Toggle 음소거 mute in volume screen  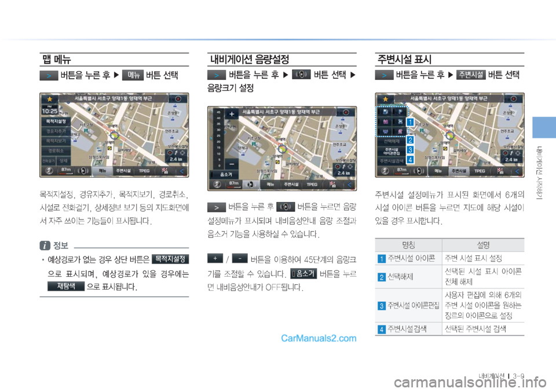[x=225, y=174]
